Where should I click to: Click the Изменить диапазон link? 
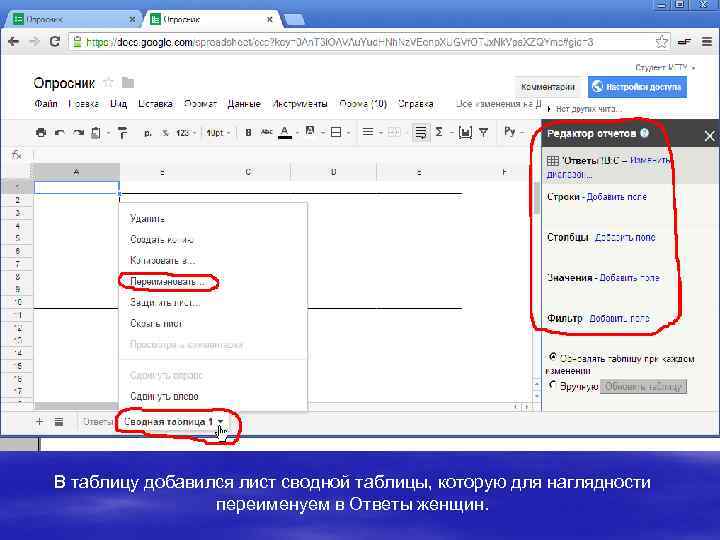pyautogui.click(x=651, y=160)
